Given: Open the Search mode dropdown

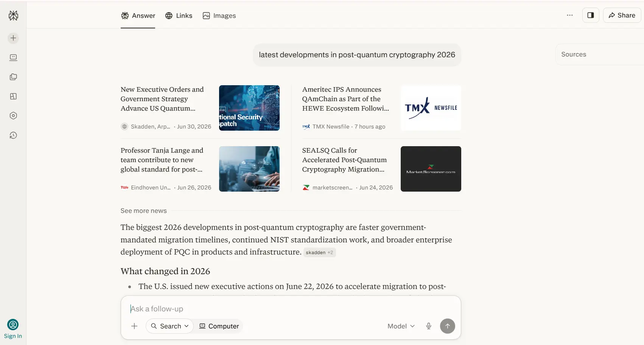Looking at the screenshot, I should coord(170,326).
